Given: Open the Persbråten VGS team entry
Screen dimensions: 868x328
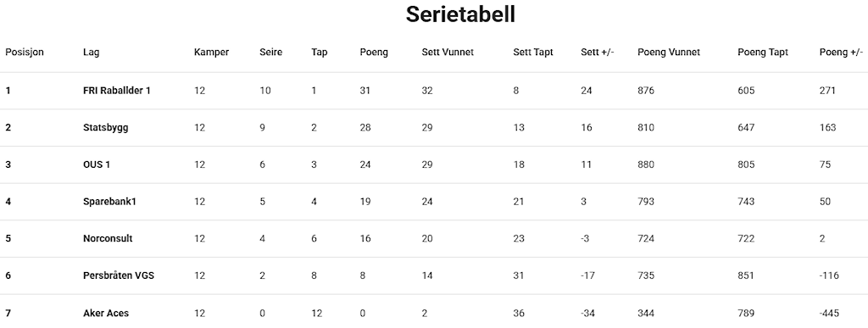Looking at the screenshot, I should (x=119, y=275).
